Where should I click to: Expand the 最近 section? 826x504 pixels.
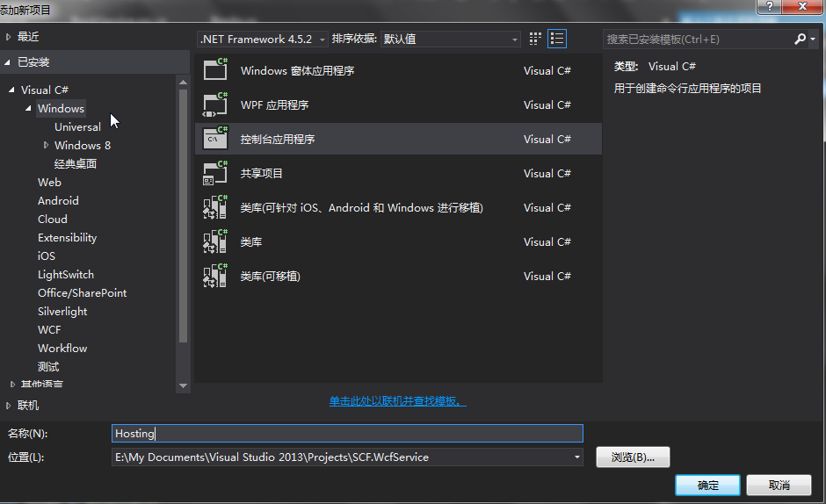point(8,37)
